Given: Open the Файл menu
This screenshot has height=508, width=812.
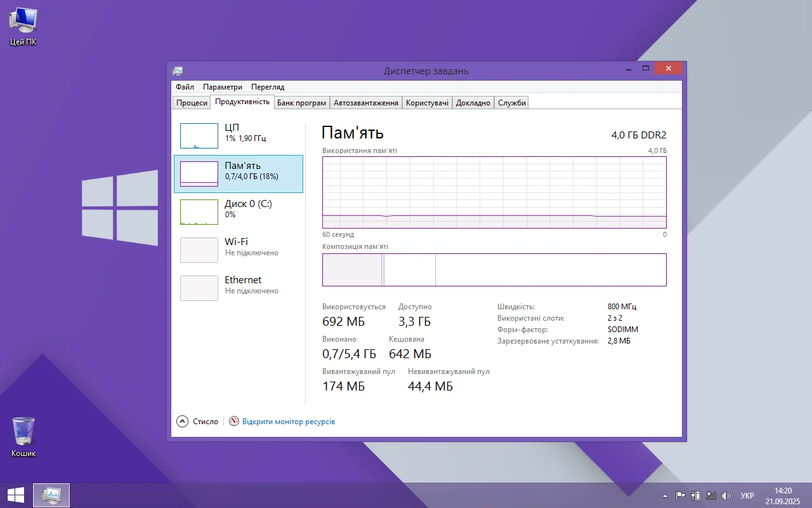Looking at the screenshot, I should tap(185, 87).
